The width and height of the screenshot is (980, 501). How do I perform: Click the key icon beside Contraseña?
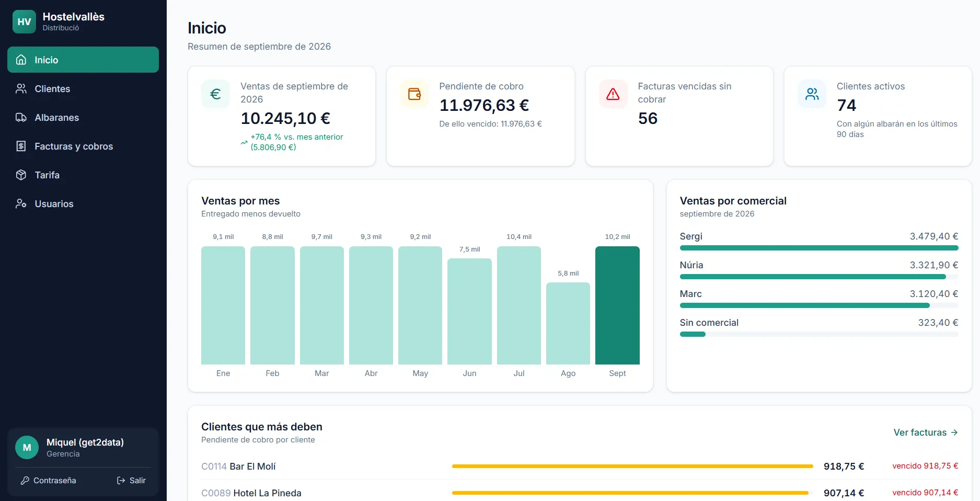25,480
